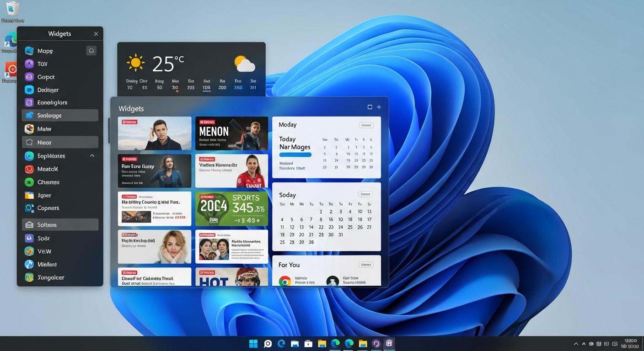Click the Widgets icon on the taskbar
Viewport: 644px width, 351px height.
(x=388, y=343)
